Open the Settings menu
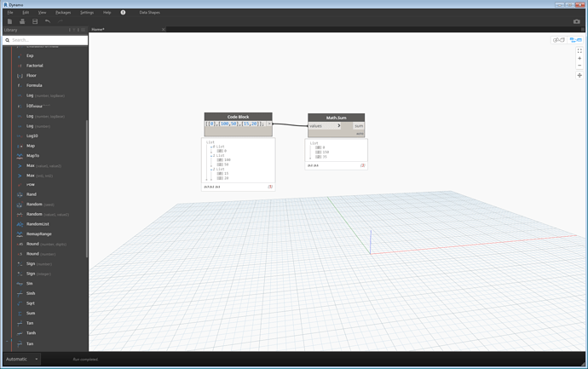 pyautogui.click(x=87, y=13)
